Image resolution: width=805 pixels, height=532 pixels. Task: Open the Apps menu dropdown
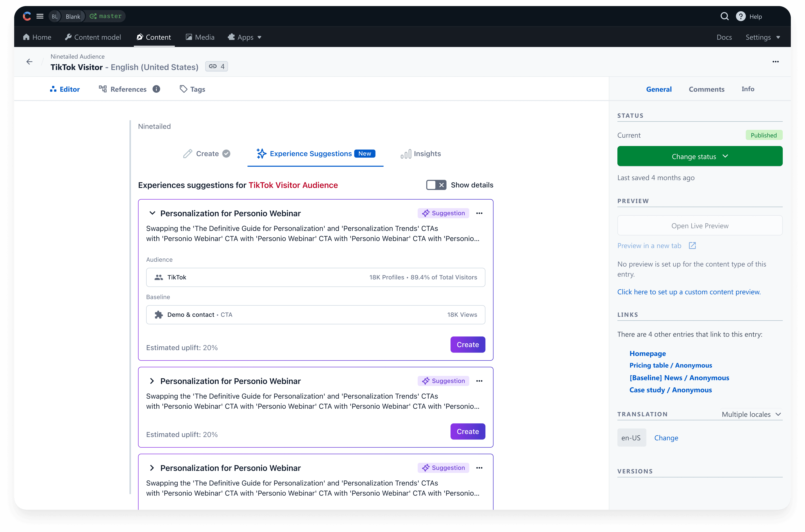[245, 37]
